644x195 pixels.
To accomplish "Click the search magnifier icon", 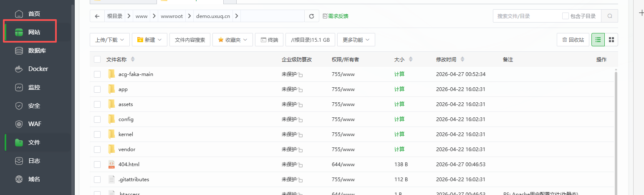I will pos(610,16).
